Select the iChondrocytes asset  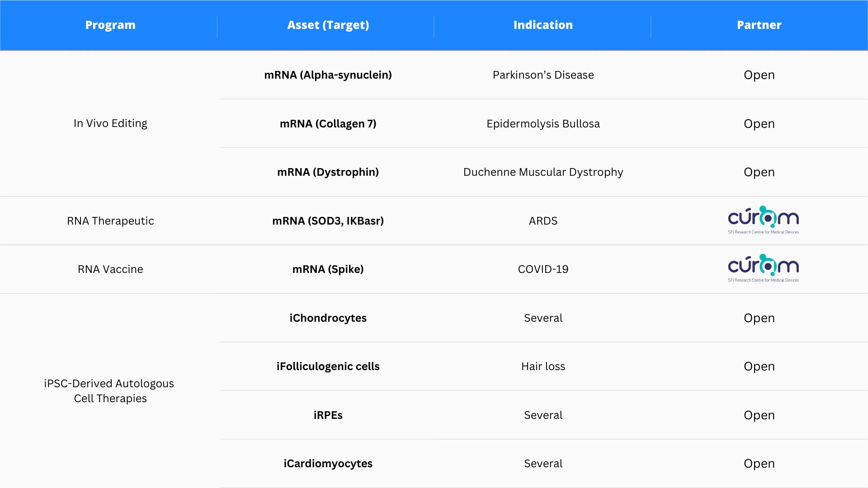328,318
